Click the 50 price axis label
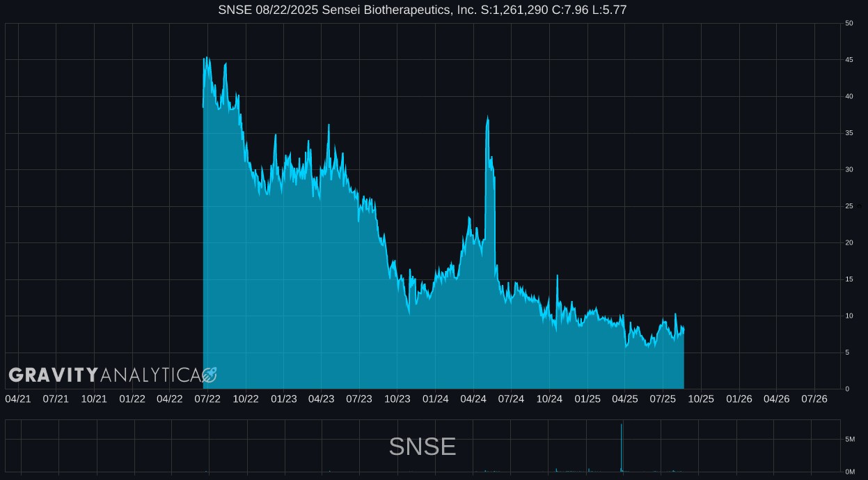868x480 pixels. tap(849, 23)
